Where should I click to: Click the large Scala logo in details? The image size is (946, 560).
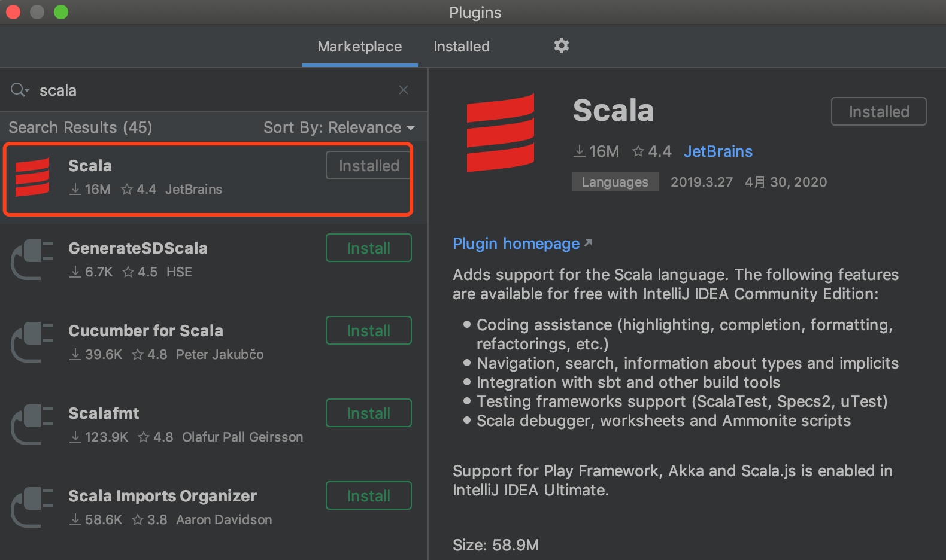501,133
